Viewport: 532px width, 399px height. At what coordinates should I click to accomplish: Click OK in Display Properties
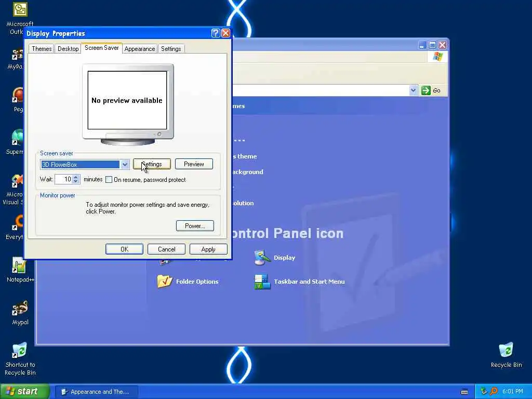pyautogui.click(x=124, y=249)
